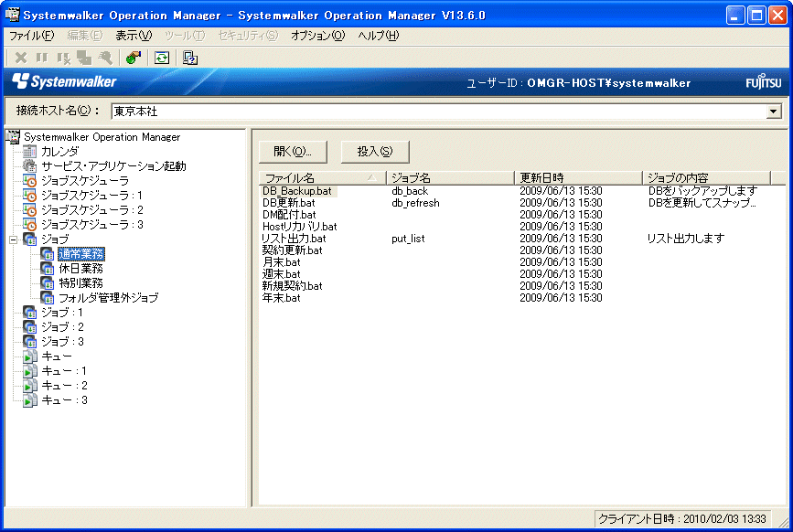This screenshot has width=793, height=532.
Task: Open the 接続ホスト名 dropdown arrow
Action: (x=773, y=112)
